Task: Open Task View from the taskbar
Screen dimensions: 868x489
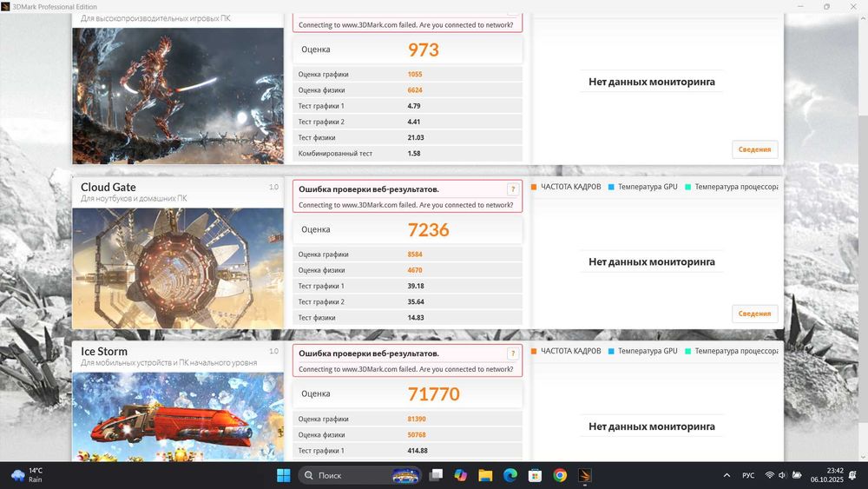Action: click(437, 475)
